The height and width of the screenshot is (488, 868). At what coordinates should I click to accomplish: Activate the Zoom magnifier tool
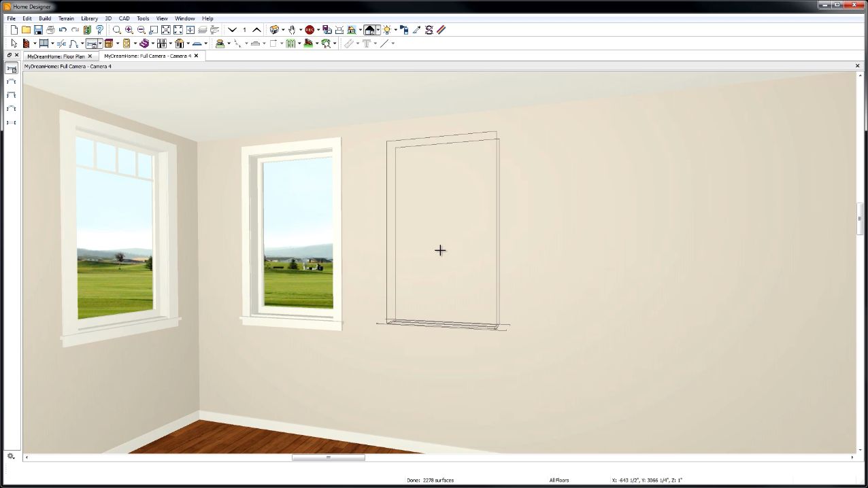pos(116,29)
